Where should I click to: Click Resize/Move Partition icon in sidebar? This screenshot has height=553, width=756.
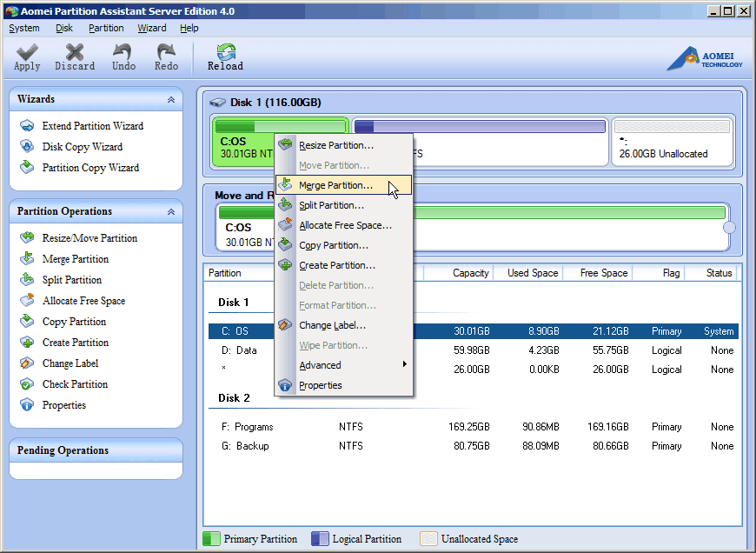(x=27, y=237)
